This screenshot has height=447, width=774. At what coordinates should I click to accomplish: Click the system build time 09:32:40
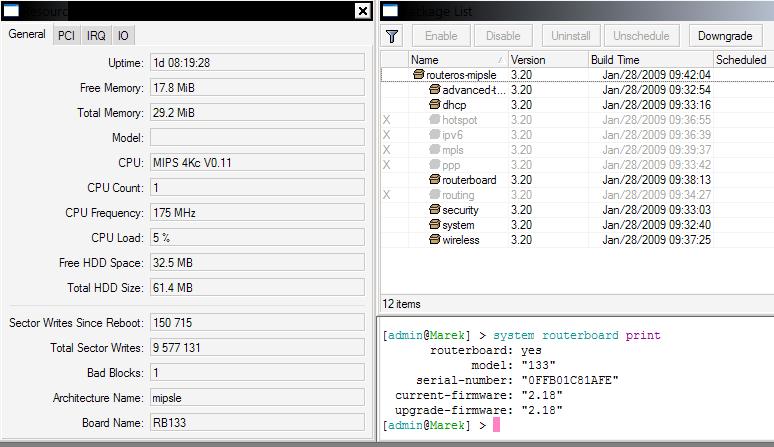657,225
